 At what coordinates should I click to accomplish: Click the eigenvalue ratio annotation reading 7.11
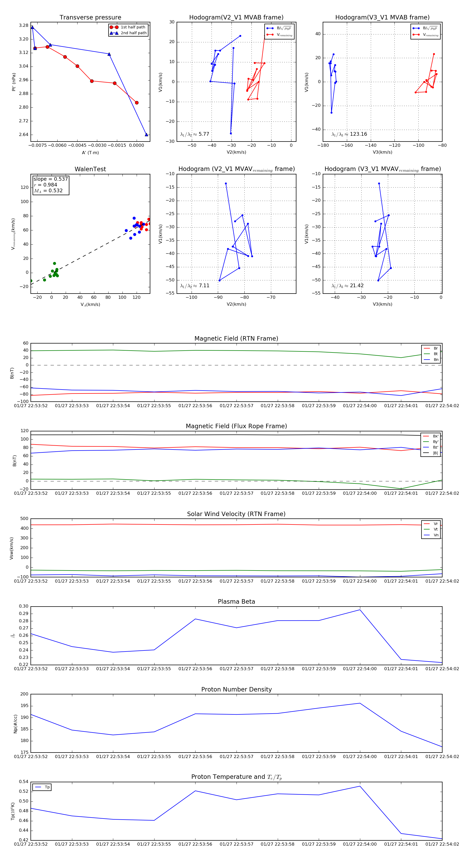click(x=194, y=286)
